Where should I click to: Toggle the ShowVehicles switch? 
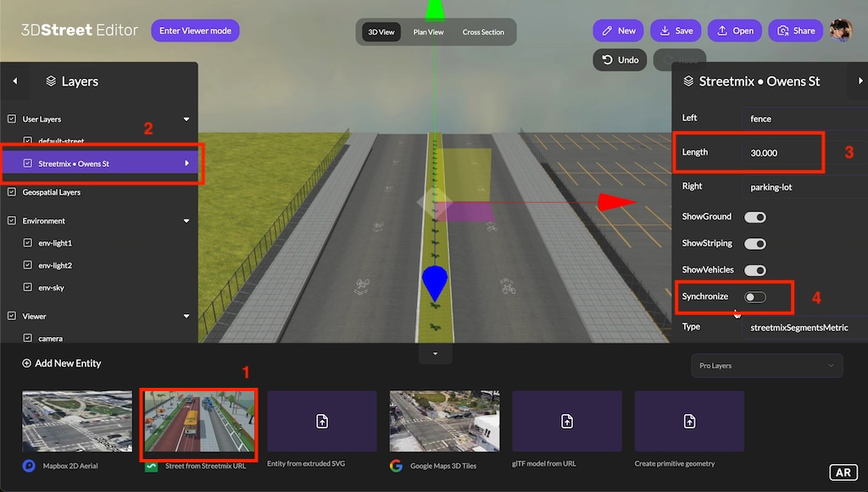754,270
